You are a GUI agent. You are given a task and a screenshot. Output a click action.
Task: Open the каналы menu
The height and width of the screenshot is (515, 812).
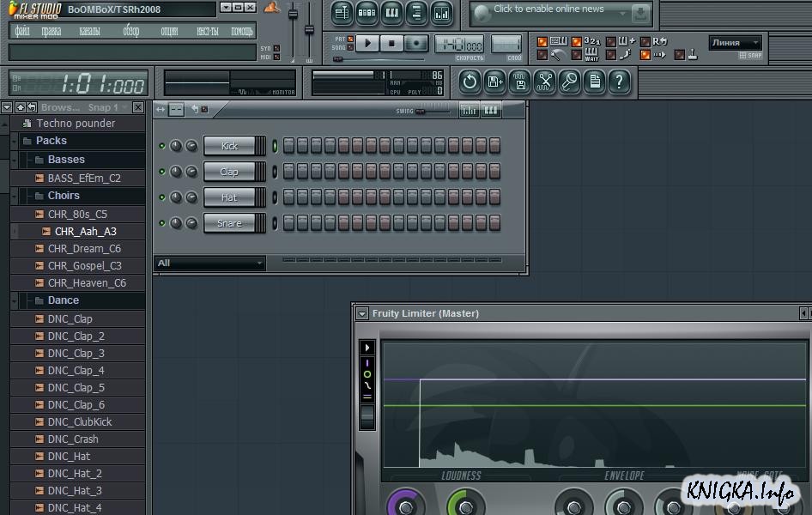(x=89, y=31)
